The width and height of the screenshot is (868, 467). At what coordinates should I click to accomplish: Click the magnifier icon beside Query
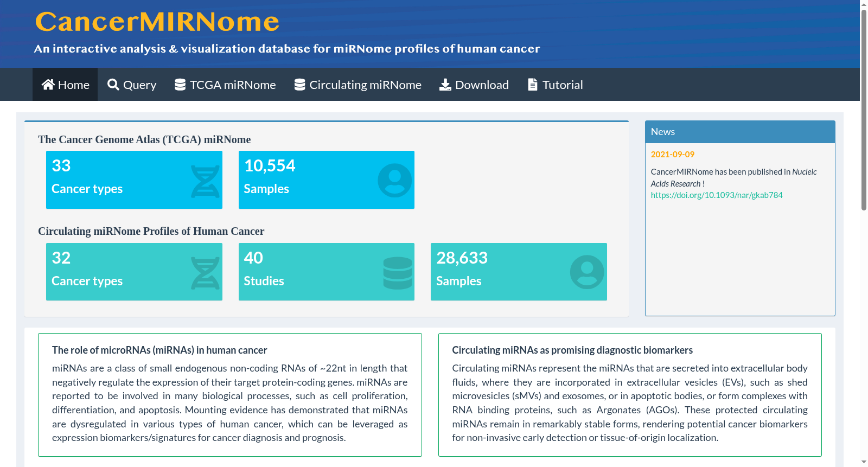click(x=113, y=85)
